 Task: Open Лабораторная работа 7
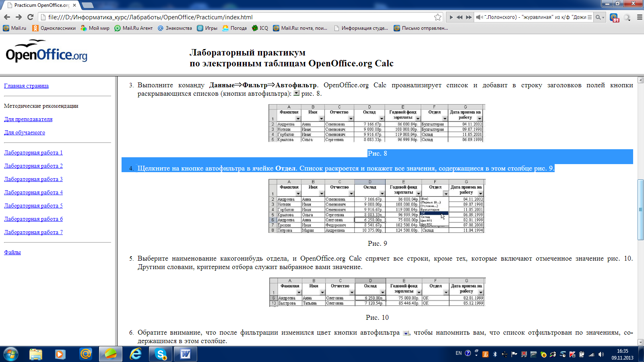(33, 232)
